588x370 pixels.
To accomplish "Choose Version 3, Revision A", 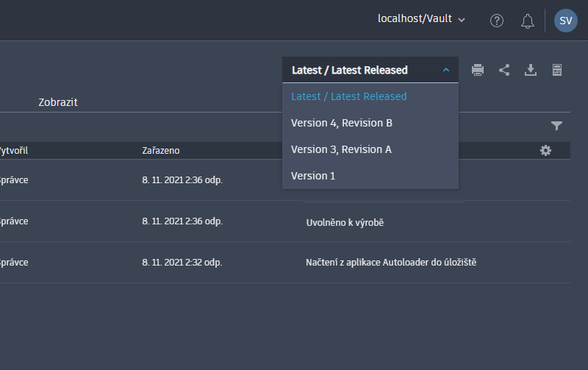I will point(341,149).
